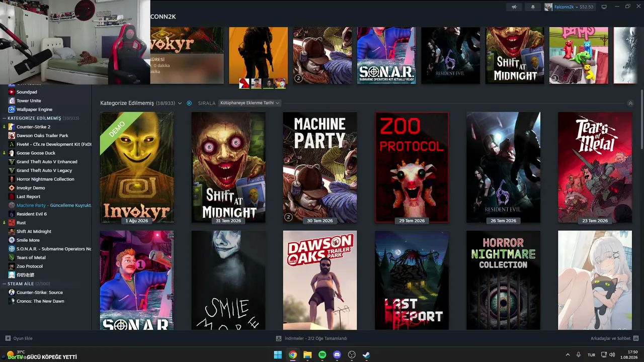This screenshot has height=362, width=644.
Task: Click the Tears of Metal sidebar icon
Action: 12,257
